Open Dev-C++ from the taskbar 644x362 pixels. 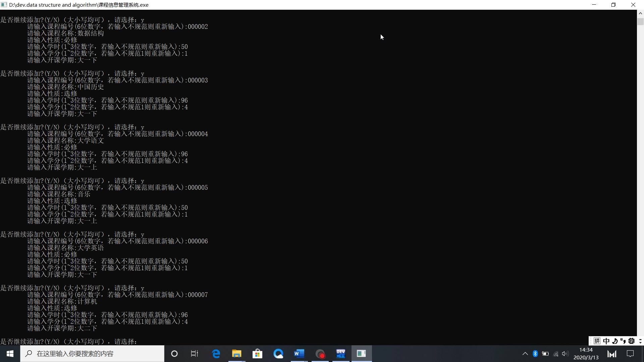(x=340, y=354)
